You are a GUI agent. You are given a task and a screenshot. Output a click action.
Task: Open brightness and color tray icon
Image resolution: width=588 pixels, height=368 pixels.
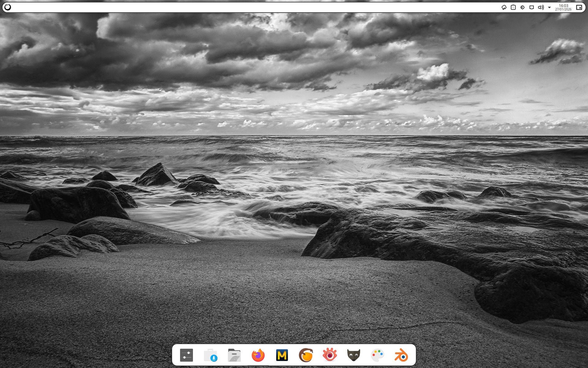pos(522,7)
